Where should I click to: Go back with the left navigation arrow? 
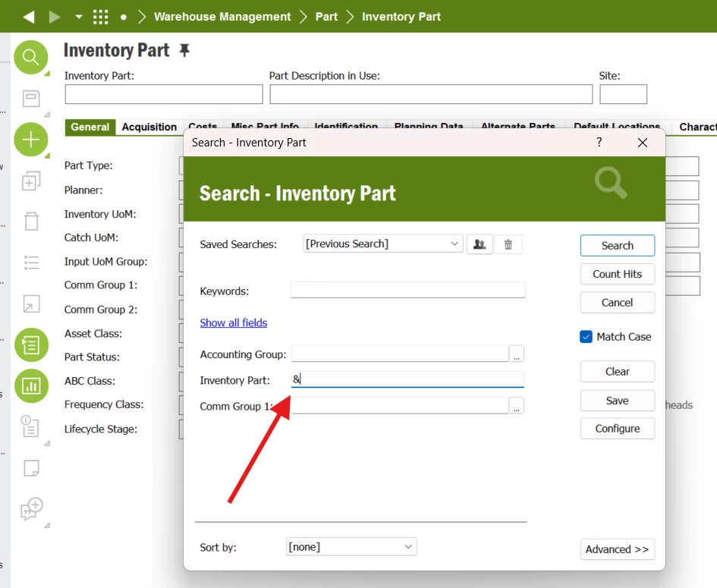(x=29, y=17)
